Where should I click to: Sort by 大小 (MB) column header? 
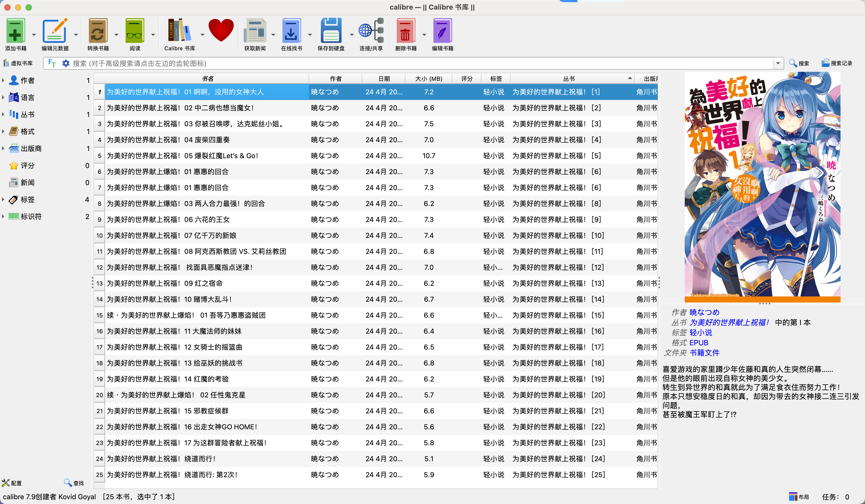[429, 79]
